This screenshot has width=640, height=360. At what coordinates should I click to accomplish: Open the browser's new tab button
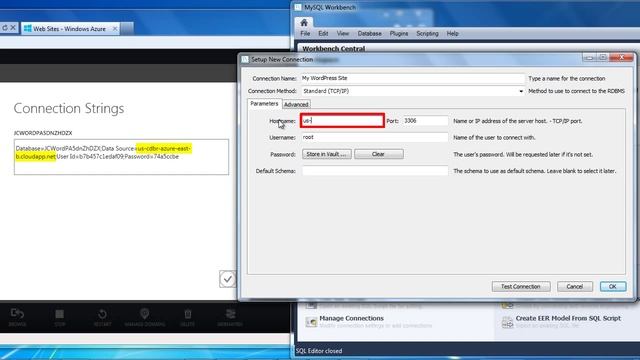tap(127, 29)
